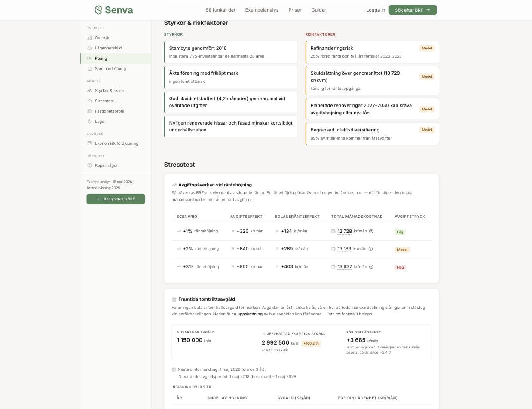
Task: Select the Köparfrågor question icon
Action: pos(89,165)
